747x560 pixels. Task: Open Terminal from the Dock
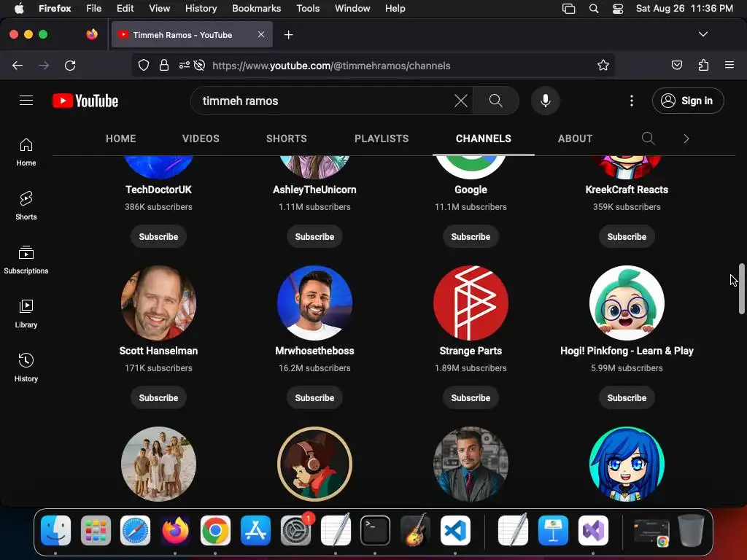coord(375,530)
